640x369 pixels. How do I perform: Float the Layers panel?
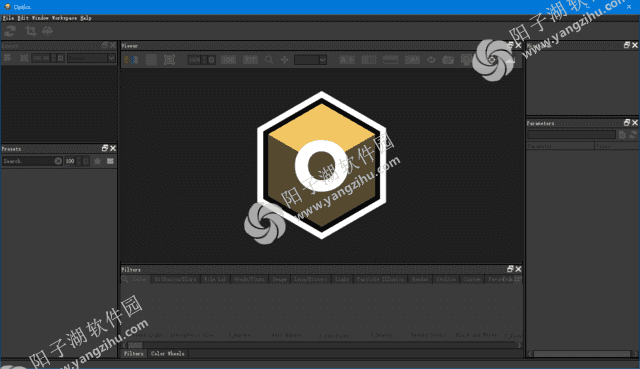(x=105, y=45)
